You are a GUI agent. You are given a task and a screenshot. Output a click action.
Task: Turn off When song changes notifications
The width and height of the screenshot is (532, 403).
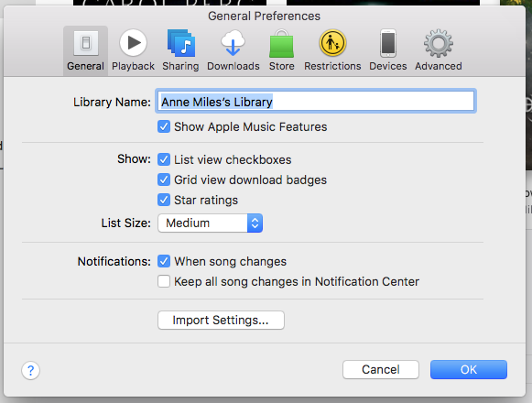coord(164,261)
